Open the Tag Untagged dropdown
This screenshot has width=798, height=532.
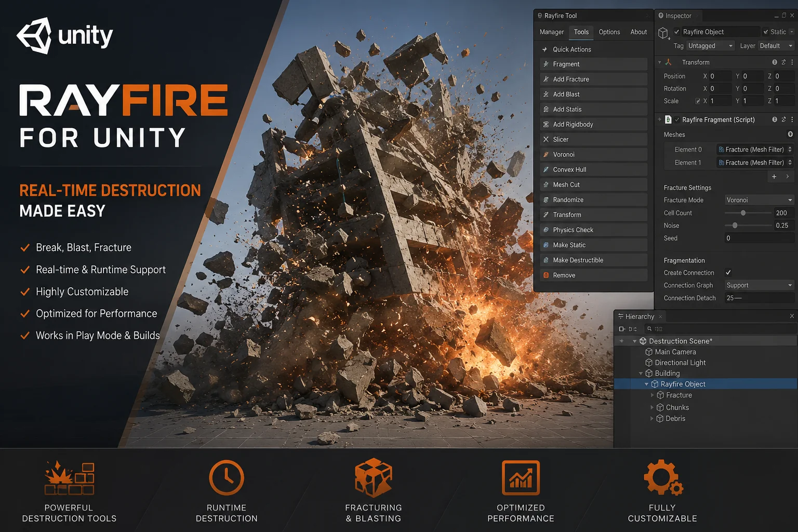(x=710, y=46)
